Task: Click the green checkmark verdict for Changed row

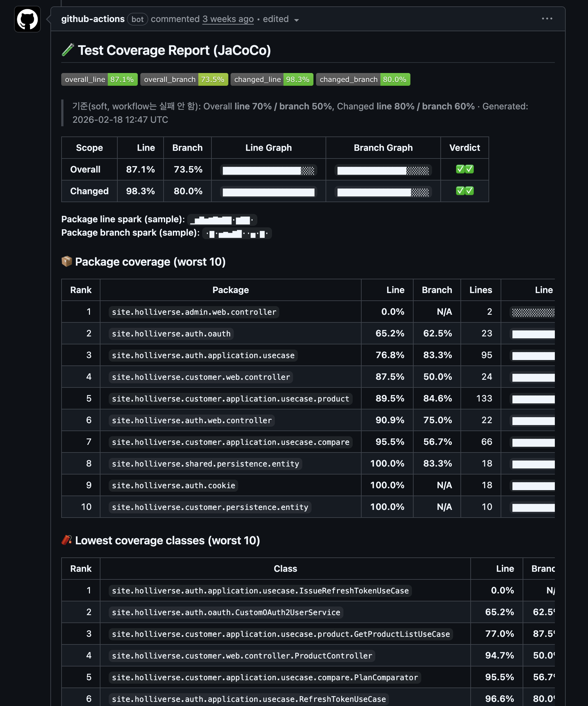Action: 465,191
